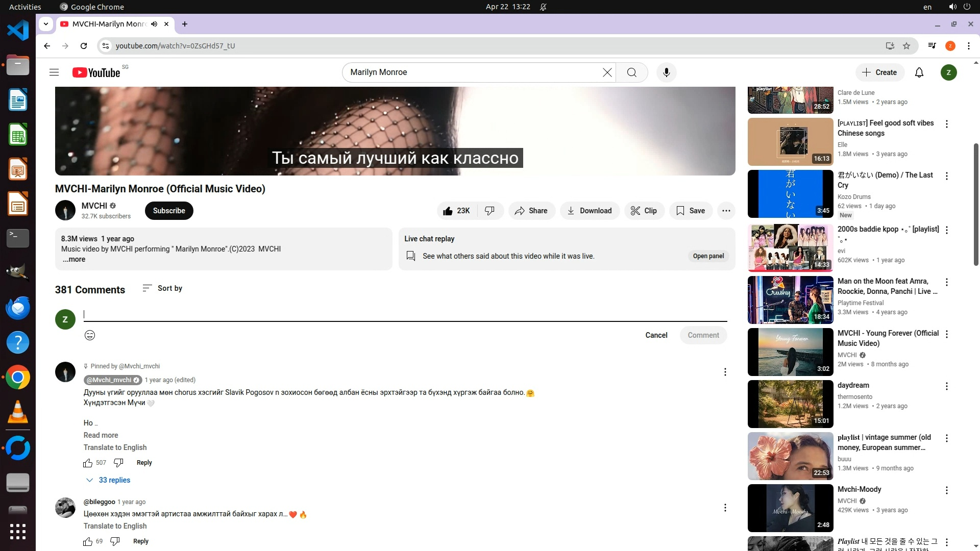The image size is (980, 551).
Task: Open YouTube notifications bell
Action: [x=919, y=72]
